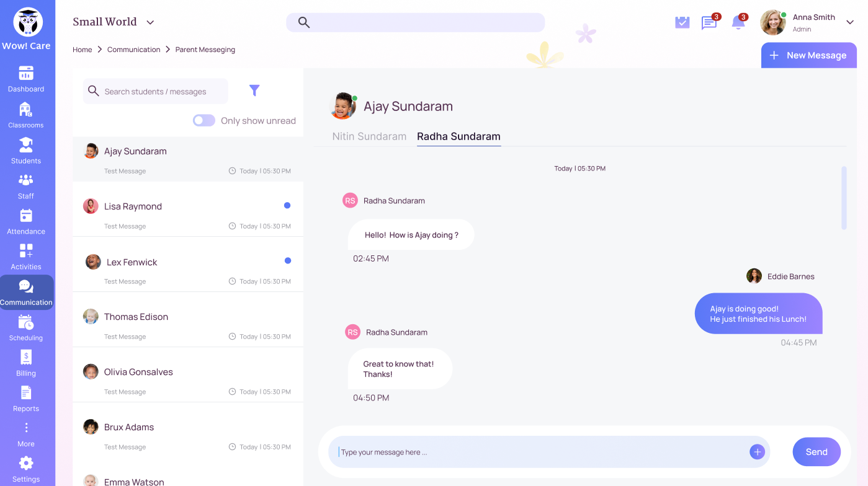Open the chat messages icon in header
This screenshot has height=486, width=868.
click(x=709, y=23)
